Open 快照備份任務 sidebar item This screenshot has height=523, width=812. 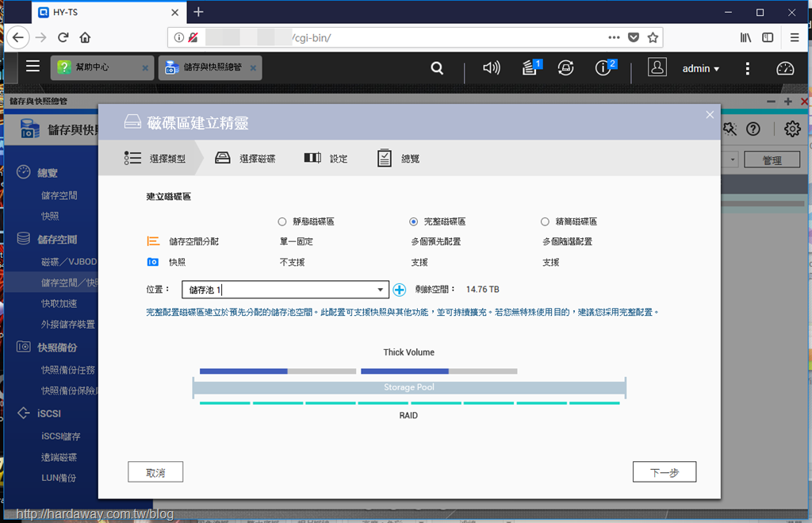(x=68, y=370)
